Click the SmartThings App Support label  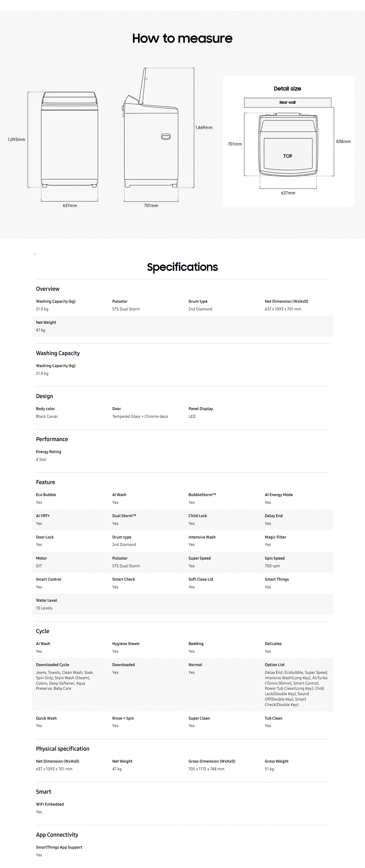point(59,847)
